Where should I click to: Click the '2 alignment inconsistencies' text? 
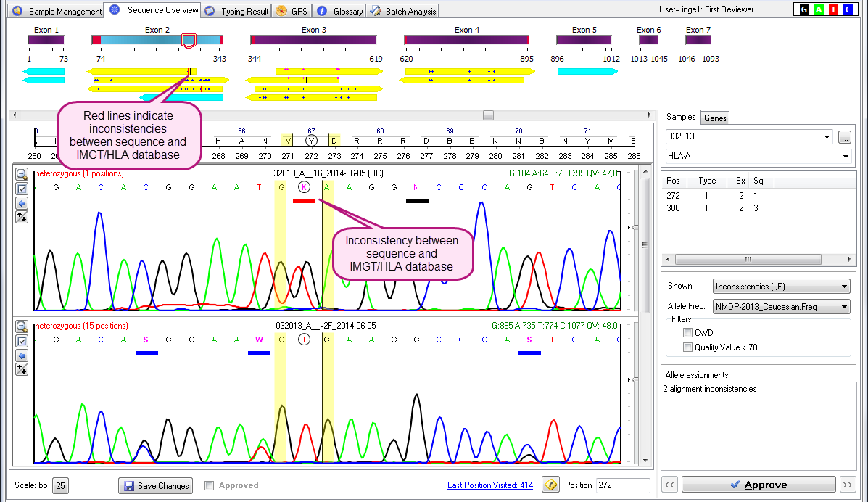tap(710, 389)
